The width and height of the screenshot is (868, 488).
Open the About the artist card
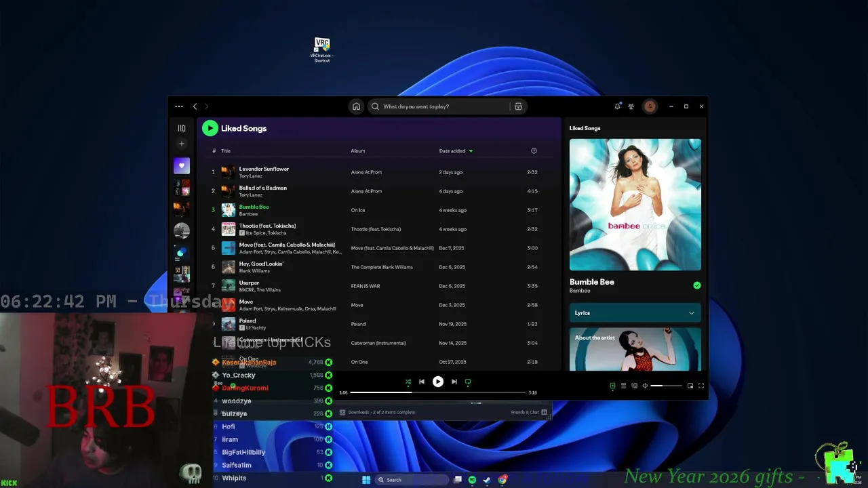click(x=635, y=350)
